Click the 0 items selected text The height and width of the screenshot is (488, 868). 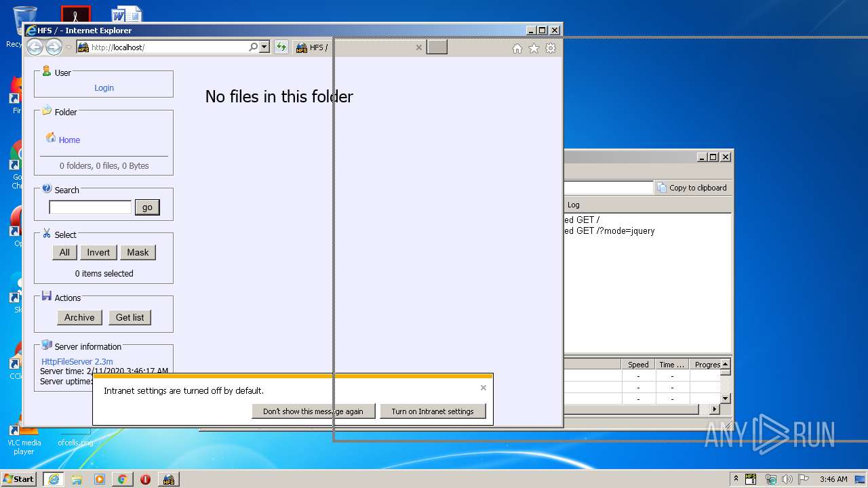104,274
